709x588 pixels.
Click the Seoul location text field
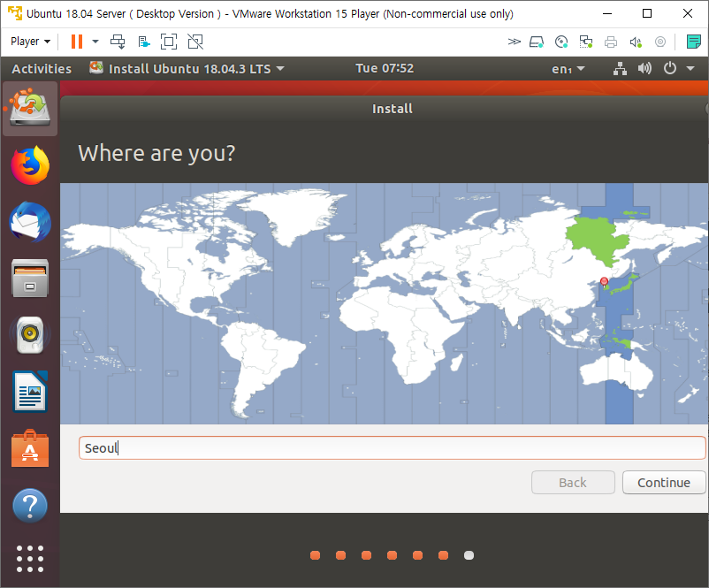click(392, 447)
